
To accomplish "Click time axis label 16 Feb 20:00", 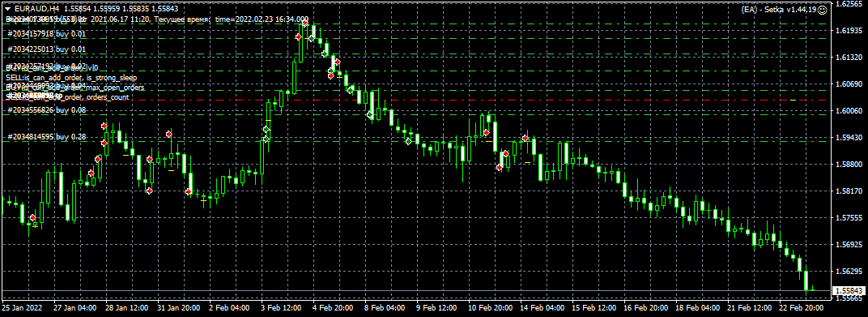I will point(647,307).
